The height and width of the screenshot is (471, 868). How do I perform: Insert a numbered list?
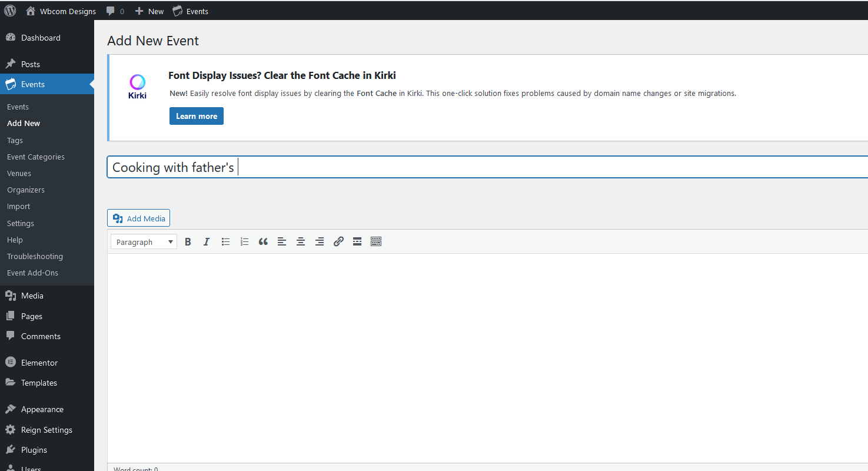[244, 242]
